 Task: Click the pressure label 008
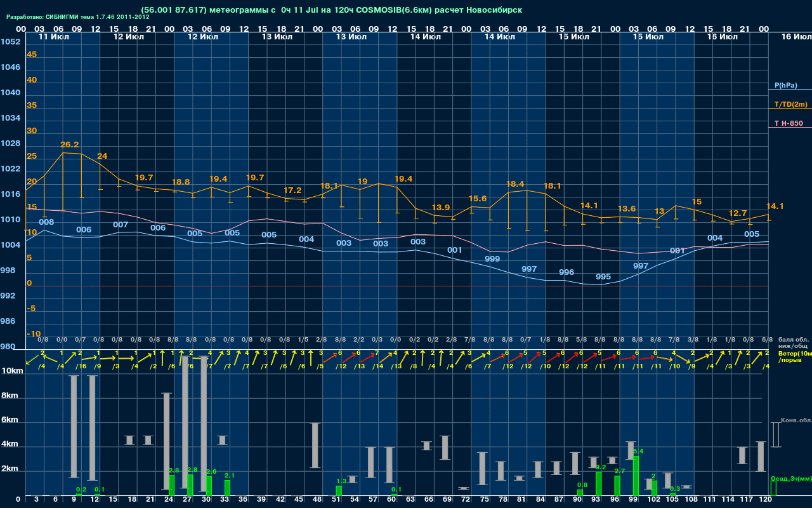click(46, 222)
